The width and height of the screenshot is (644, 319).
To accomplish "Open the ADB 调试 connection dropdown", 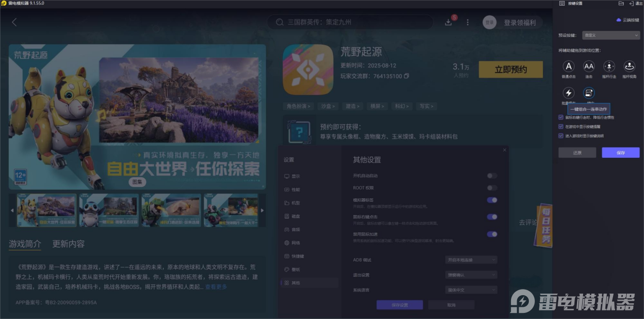I will click(470, 260).
